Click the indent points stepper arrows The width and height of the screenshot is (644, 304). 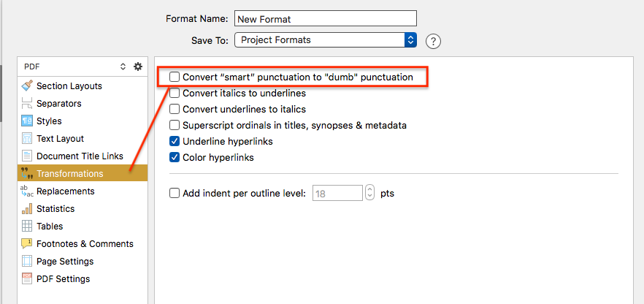pyautogui.click(x=370, y=193)
